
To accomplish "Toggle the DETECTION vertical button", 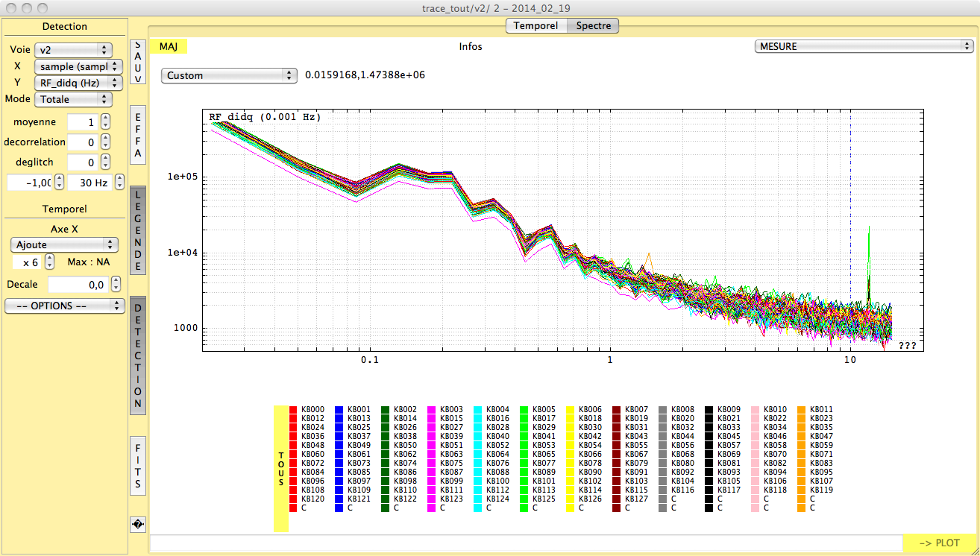I will coord(138,356).
